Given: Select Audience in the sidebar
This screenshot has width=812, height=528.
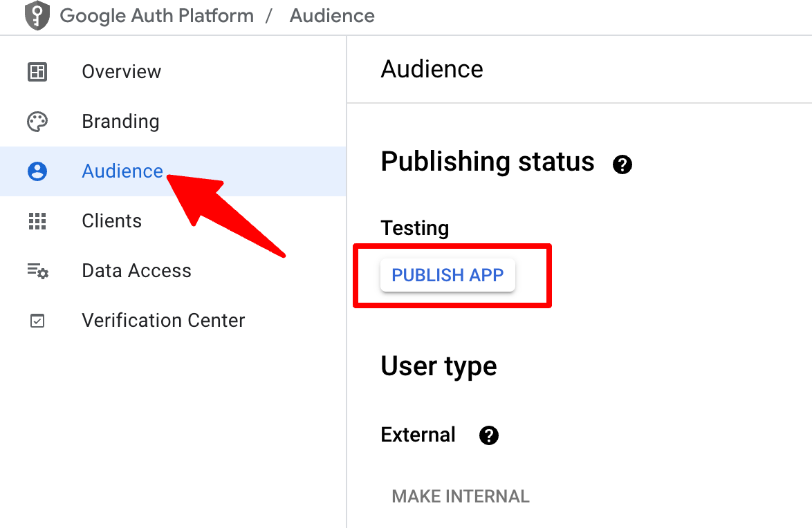Looking at the screenshot, I should click(122, 171).
